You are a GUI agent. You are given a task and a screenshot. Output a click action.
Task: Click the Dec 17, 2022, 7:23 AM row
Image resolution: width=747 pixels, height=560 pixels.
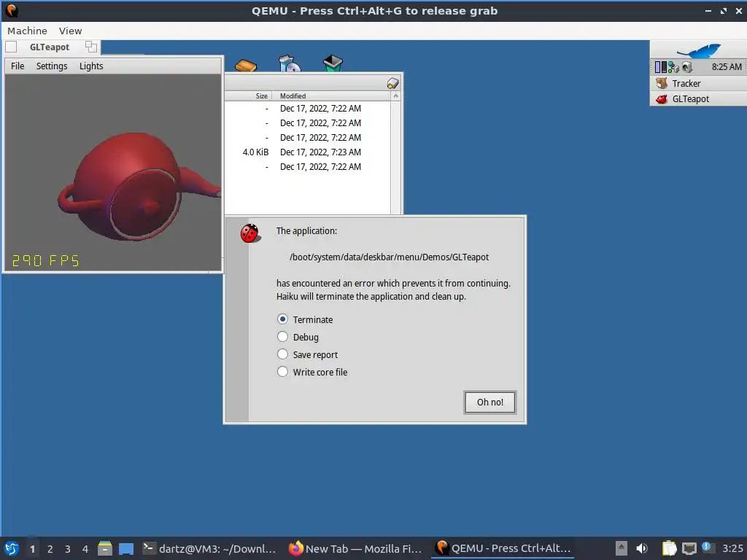[x=321, y=152]
